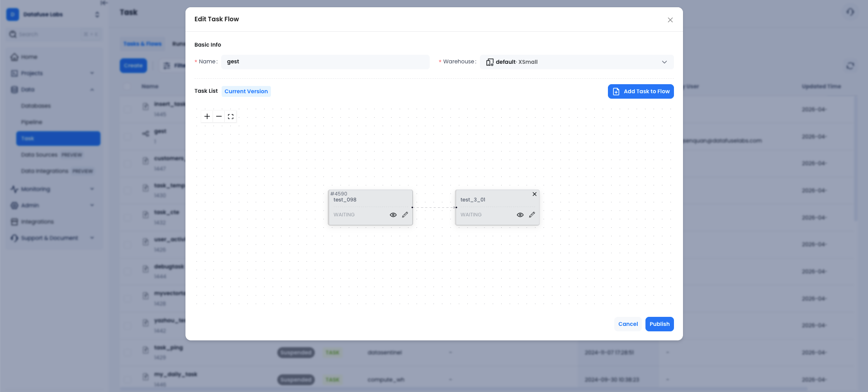Zoom out on the task flow canvas
Viewport: 868px width, 392px height.
pos(219,116)
